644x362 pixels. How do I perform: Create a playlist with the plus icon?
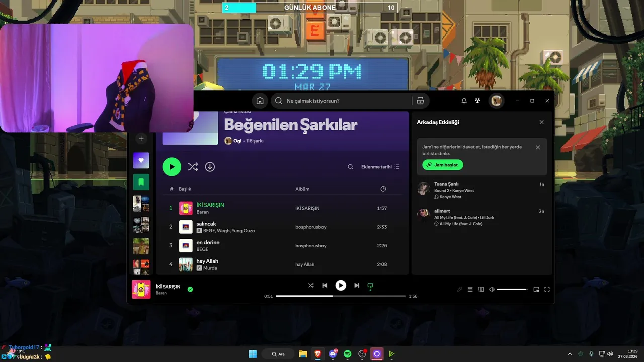(x=141, y=139)
